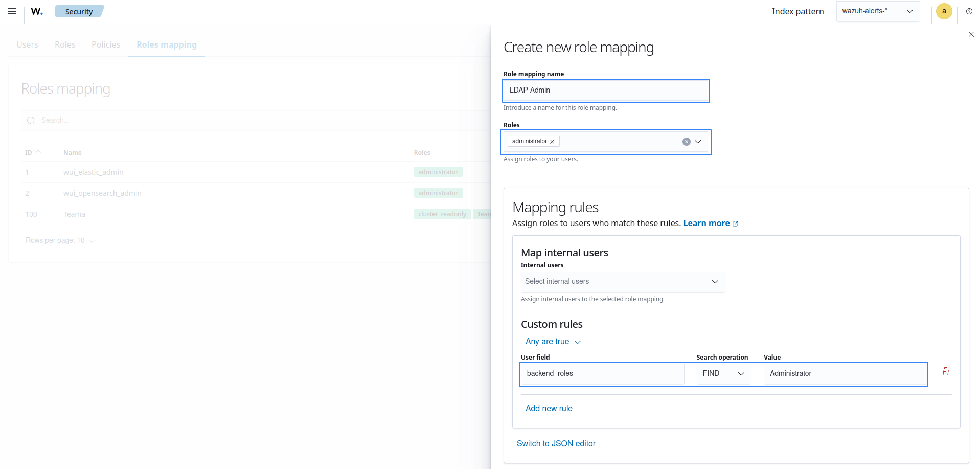This screenshot has height=469, width=980.
Task: Open the Policies tab
Action: pos(105,44)
